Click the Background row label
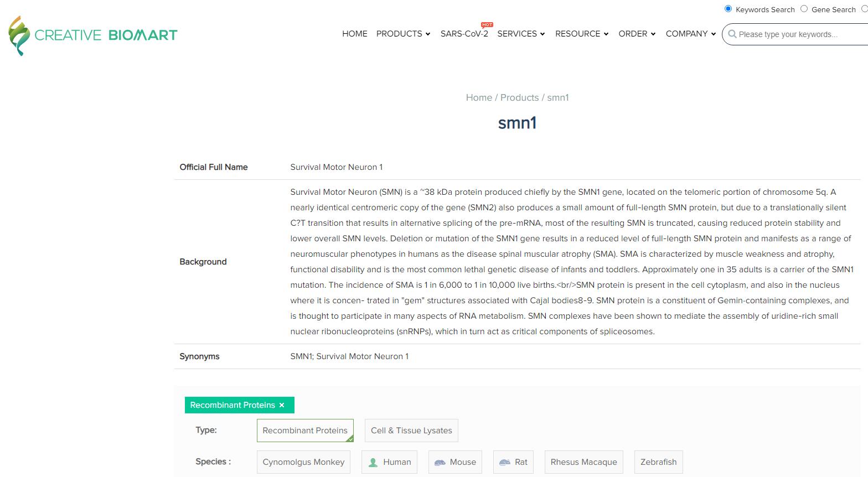This screenshot has height=477, width=868. pyautogui.click(x=203, y=262)
